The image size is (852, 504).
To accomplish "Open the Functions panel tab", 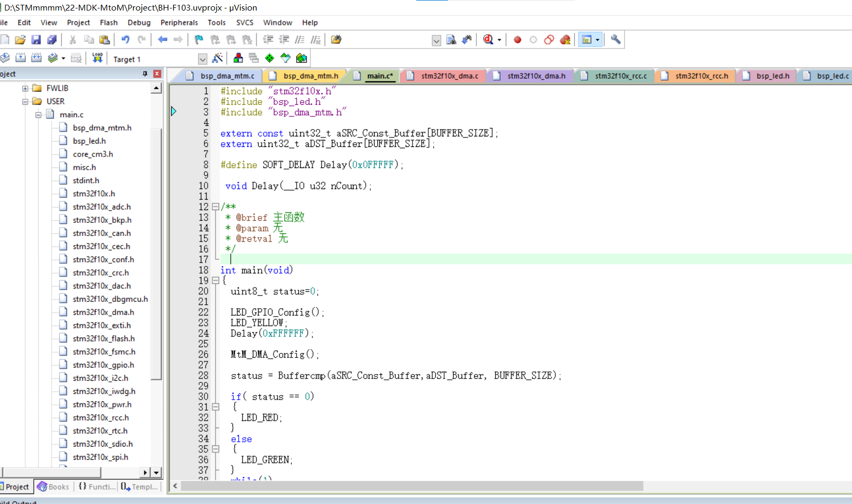I will coord(96,487).
